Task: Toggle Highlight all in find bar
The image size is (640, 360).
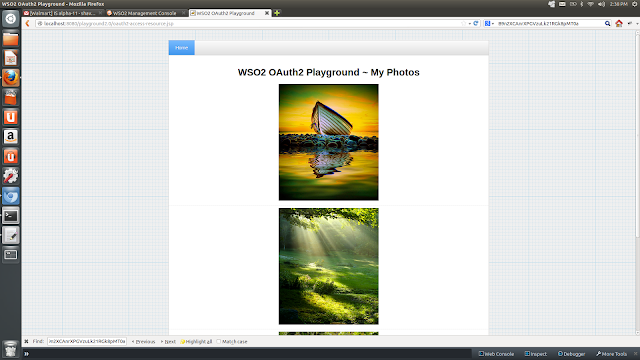Action: point(196,342)
